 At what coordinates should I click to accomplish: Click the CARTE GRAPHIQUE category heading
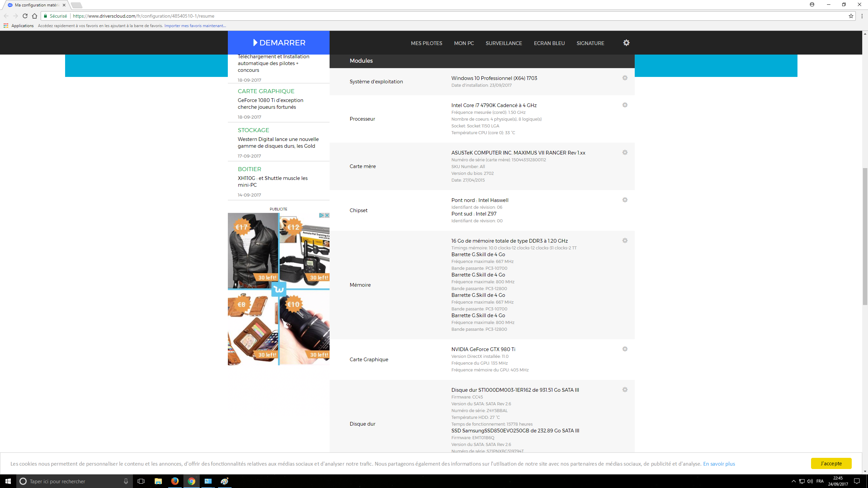pos(266,91)
